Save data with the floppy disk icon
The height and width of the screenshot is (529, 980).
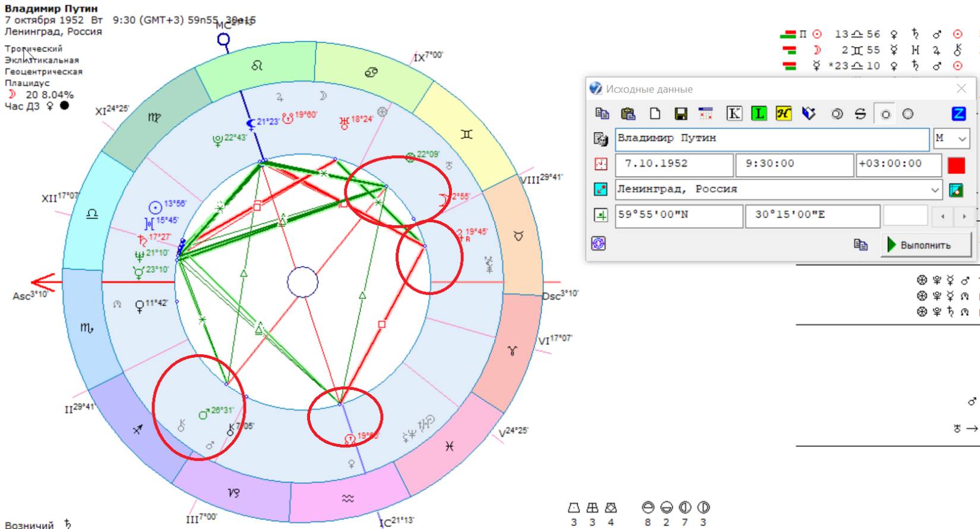(681, 114)
